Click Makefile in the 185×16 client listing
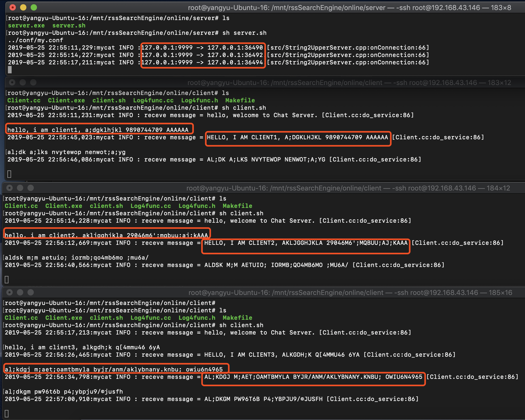This screenshot has width=525, height=420. coord(237,318)
